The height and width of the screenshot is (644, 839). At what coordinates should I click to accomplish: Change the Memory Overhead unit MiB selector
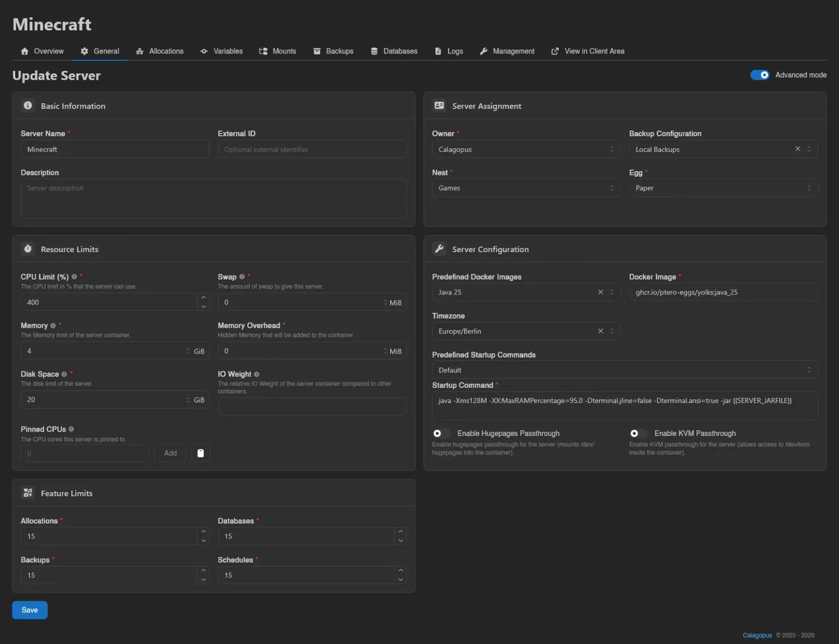(393, 351)
